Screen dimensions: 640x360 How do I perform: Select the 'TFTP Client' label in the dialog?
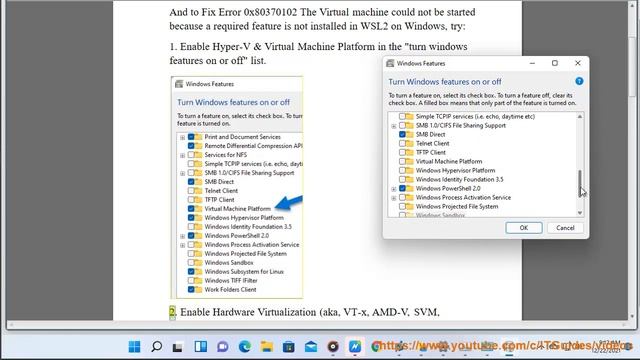pos(431,152)
